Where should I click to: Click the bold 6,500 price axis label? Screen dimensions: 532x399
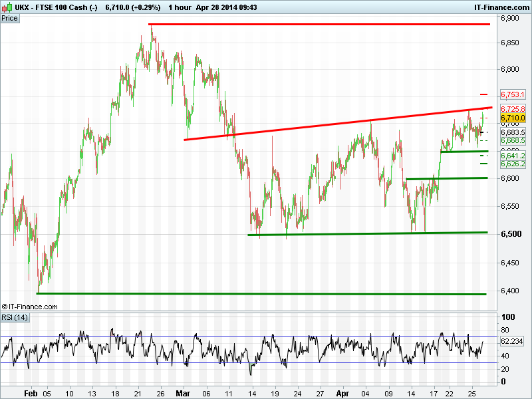[x=511, y=234]
